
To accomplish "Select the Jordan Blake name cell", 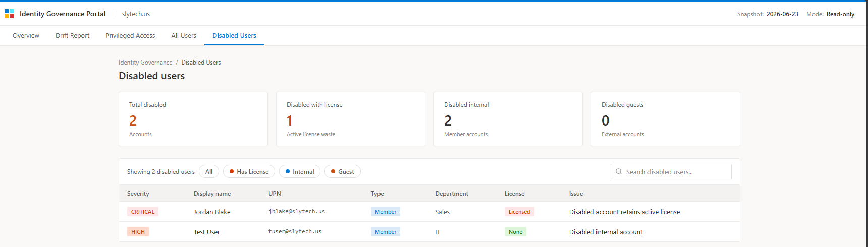I will point(212,212).
